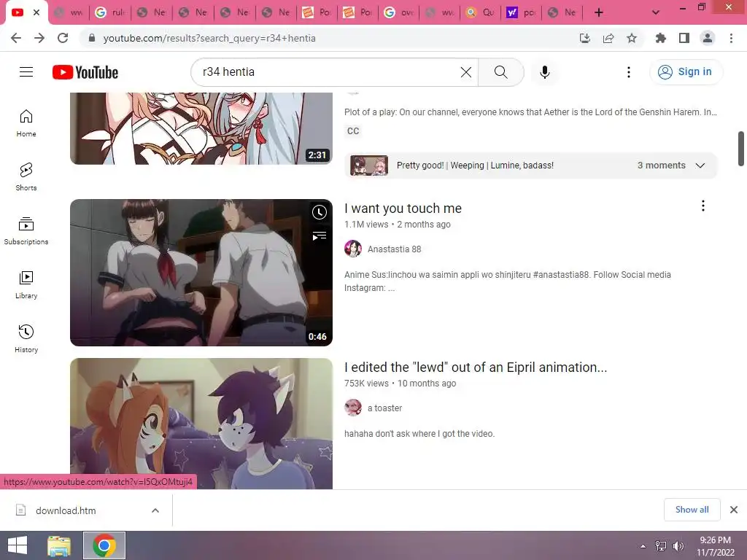Reload the page

(63, 38)
